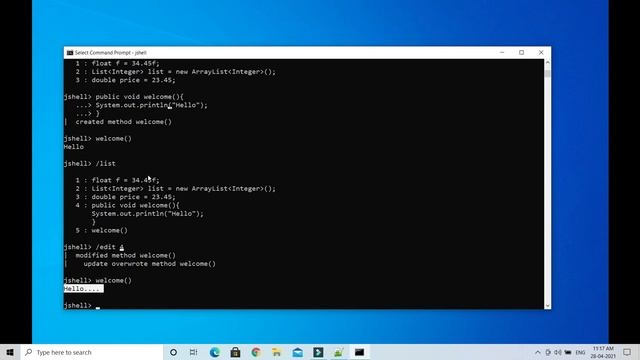
Task: Open the dark terminal-arrow app on the taskbar
Action: click(318, 352)
